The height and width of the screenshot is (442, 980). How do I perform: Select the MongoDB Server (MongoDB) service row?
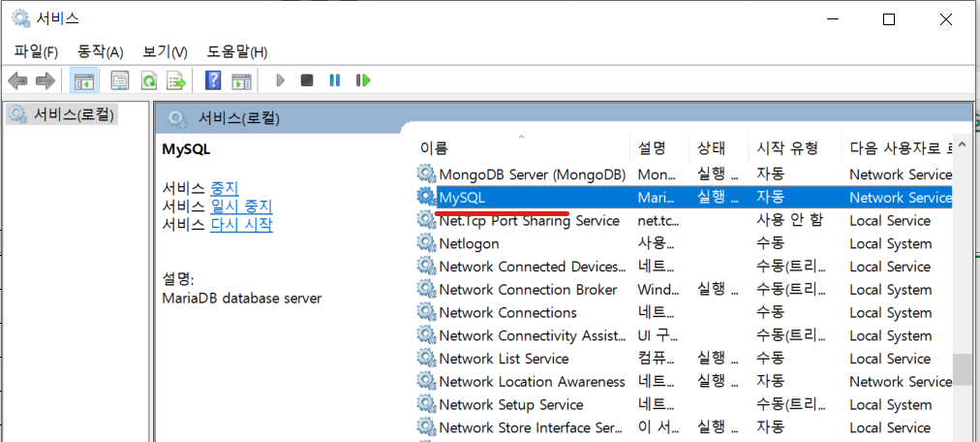[x=684, y=174]
